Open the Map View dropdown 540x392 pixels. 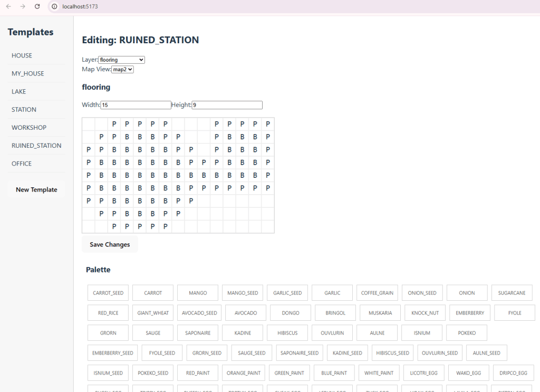(x=122, y=69)
